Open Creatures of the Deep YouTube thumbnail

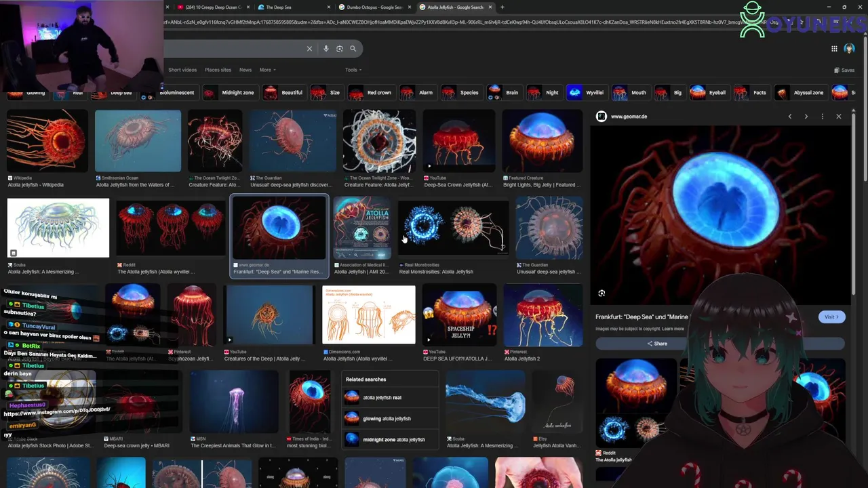tap(269, 314)
